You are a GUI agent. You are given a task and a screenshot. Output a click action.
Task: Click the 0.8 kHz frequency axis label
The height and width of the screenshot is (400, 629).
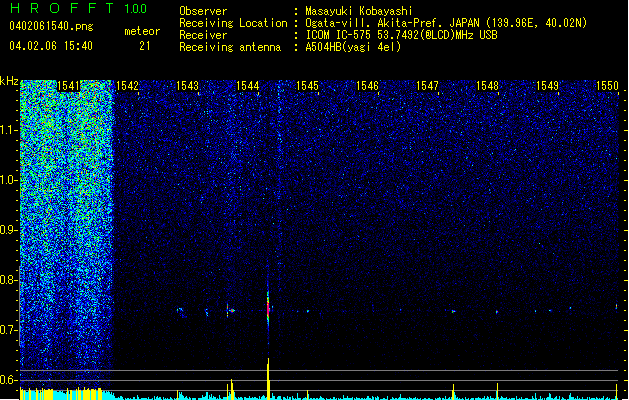click(9, 280)
